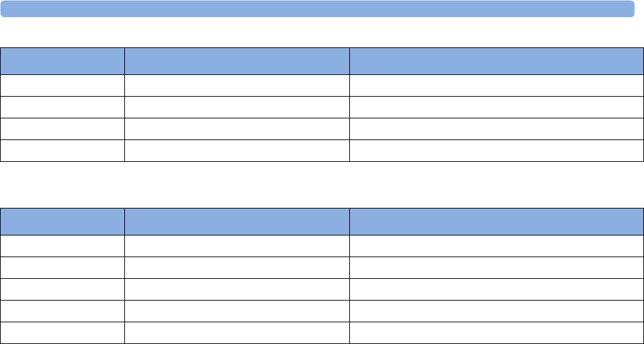Select the upper table's first-column header cell
644x344 pixels.
pyautogui.click(x=62, y=61)
